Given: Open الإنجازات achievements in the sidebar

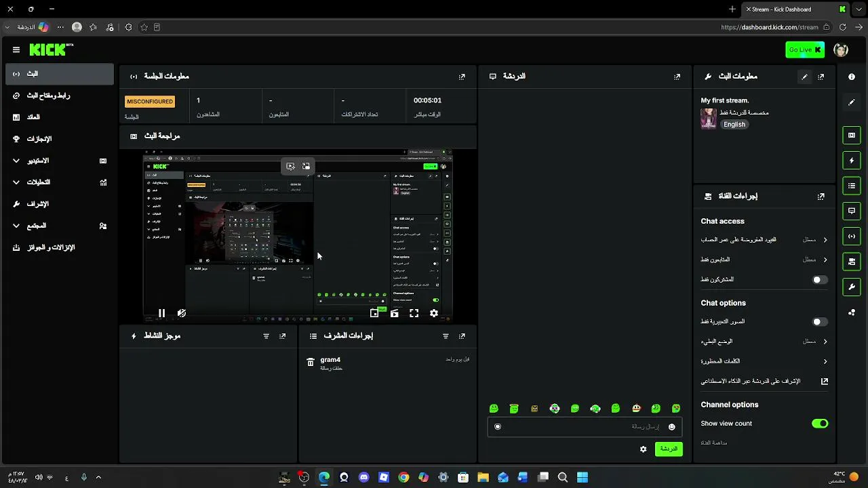Looking at the screenshot, I should click(60, 139).
